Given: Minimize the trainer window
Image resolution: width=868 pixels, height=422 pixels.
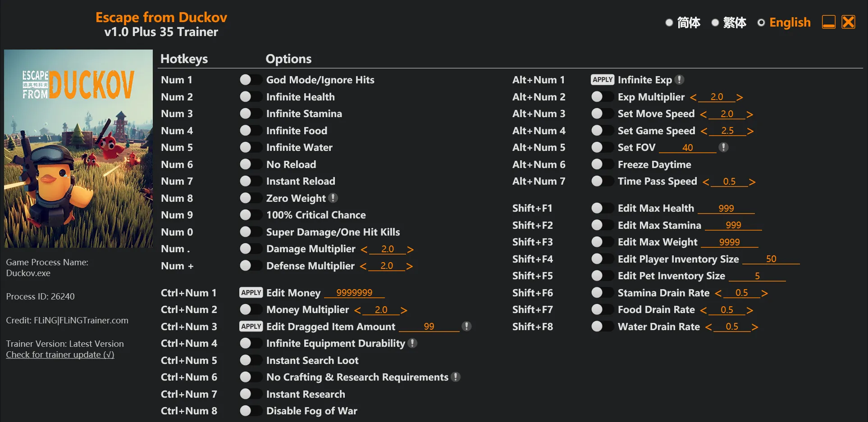Looking at the screenshot, I should coord(828,22).
